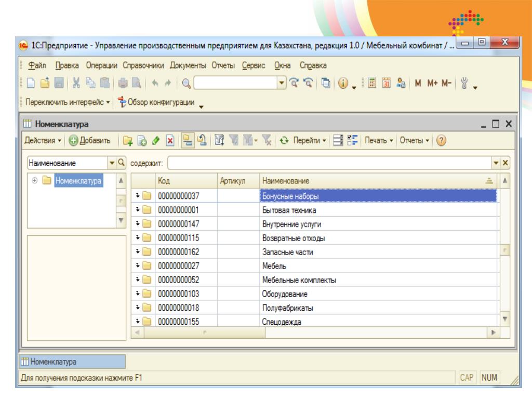Click the wrench service tools icon
This screenshot has height=399, width=532.
click(x=464, y=83)
